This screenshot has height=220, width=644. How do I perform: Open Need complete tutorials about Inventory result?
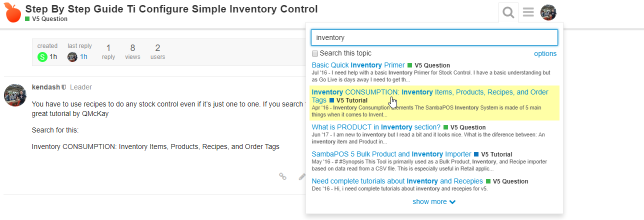click(x=397, y=181)
